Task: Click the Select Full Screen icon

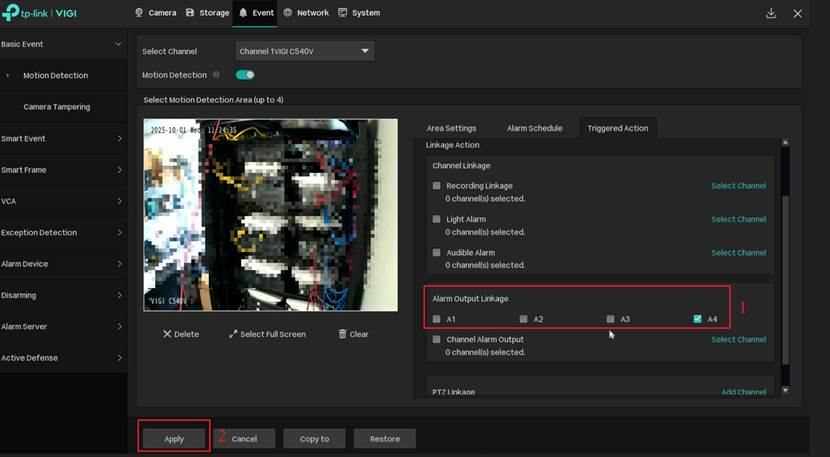Action: tap(233, 334)
